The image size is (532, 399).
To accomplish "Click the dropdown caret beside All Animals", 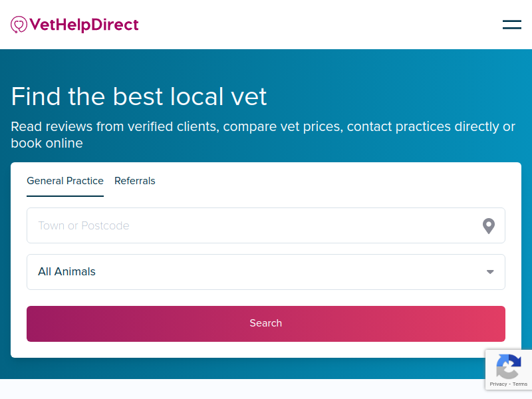I will pos(490,272).
